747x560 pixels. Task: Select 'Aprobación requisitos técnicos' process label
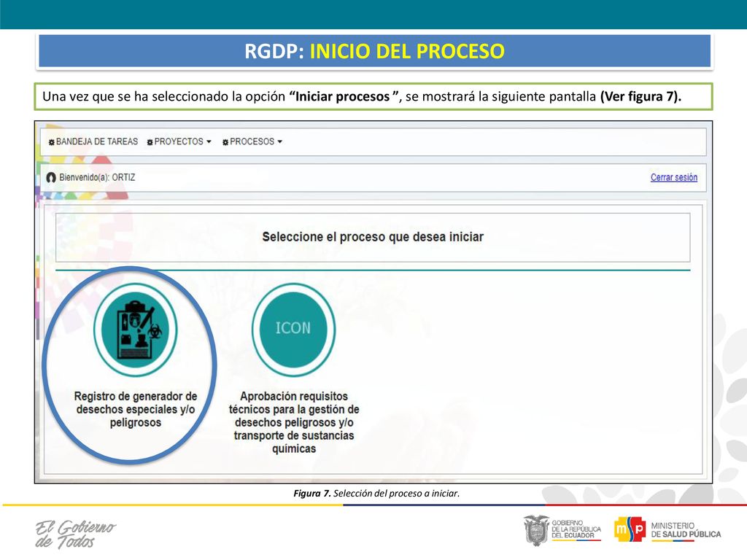294,422
